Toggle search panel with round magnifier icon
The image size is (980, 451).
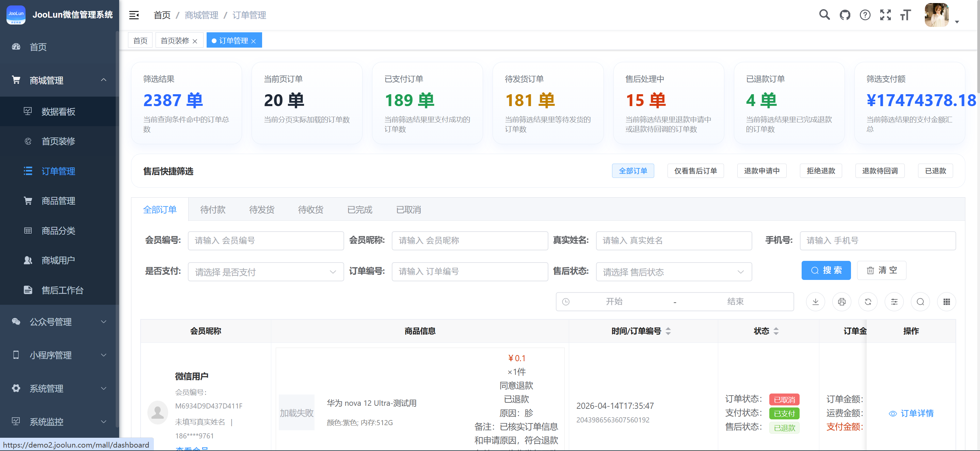(x=920, y=302)
